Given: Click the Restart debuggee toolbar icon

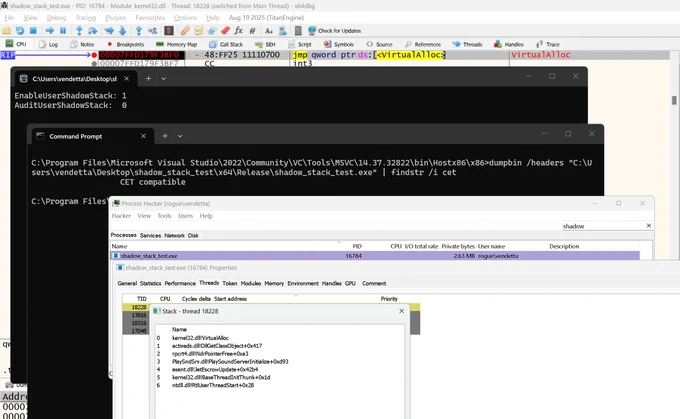Looking at the screenshot, I should point(20,31).
